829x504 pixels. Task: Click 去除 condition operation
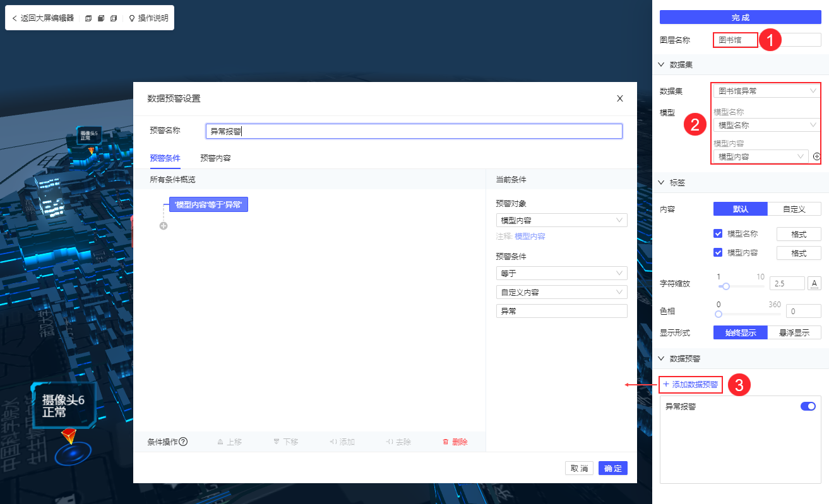[x=398, y=442]
